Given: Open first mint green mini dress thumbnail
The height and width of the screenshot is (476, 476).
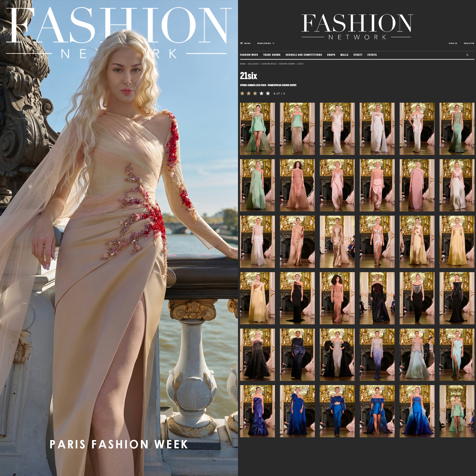Looking at the screenshot, I should 257,129.
